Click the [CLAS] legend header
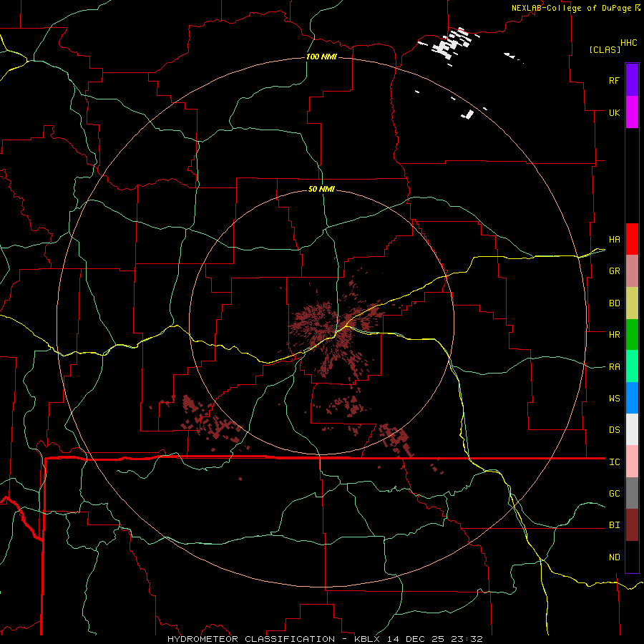This screenshot has height=644, width=644. tap(605, 49)
